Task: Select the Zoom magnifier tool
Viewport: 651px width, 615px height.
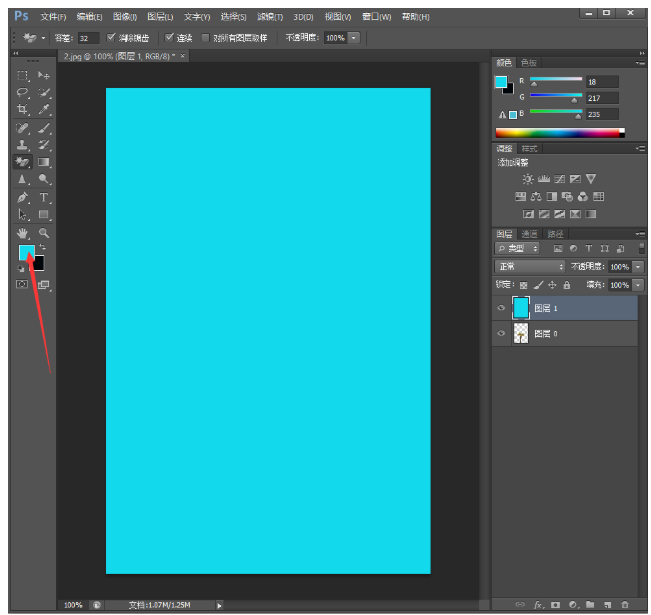Action: (44, 233)
